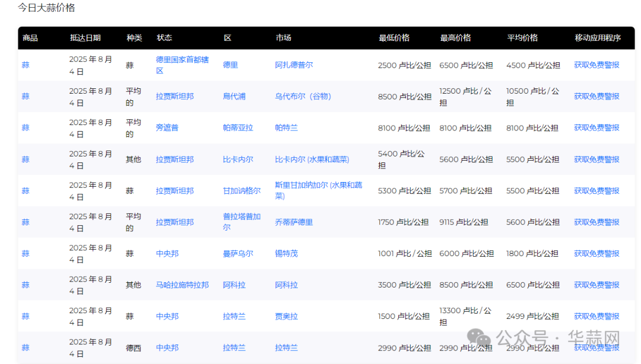641x364 pixels.
Task: Open the 曼萨乌尔 district link
Action: click(x=237, y=254)
